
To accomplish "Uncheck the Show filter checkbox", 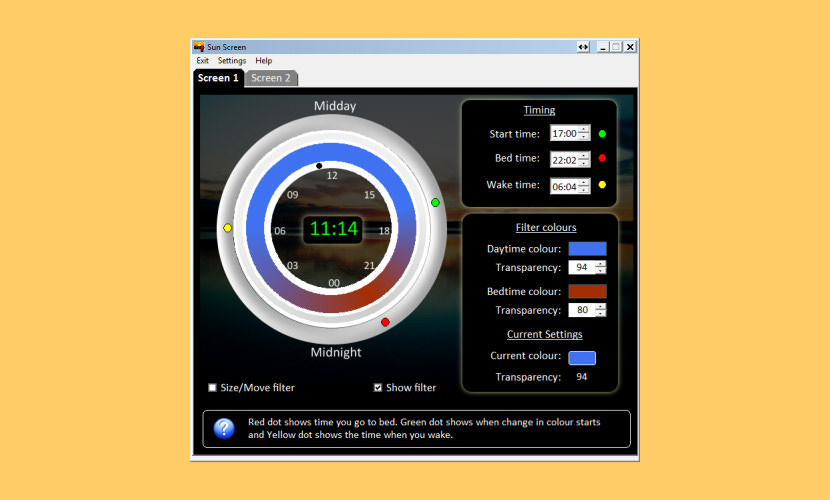I will 377,387.
